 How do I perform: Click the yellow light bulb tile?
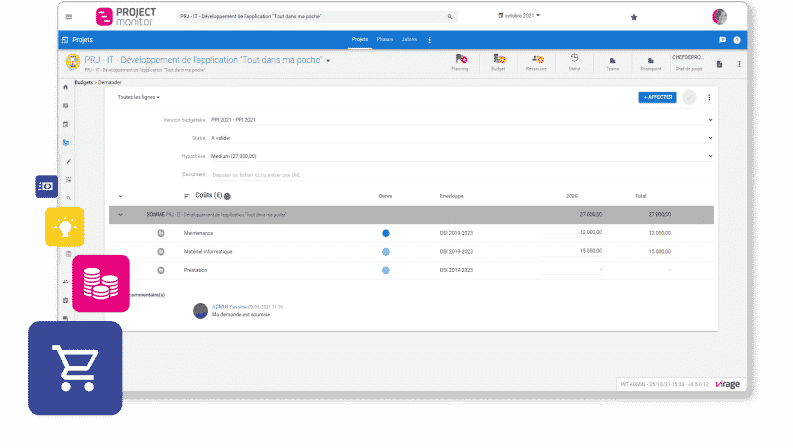(65, 227)
